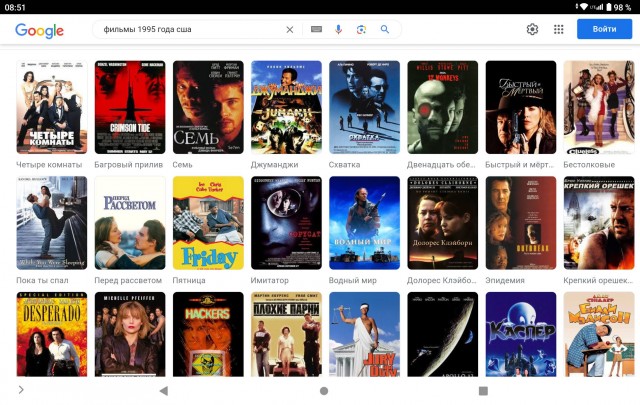Image resolution: width=640 pixels, height=405 pixels.
Task: Open the Перед рассветом poster
Action: click(130, 223)
